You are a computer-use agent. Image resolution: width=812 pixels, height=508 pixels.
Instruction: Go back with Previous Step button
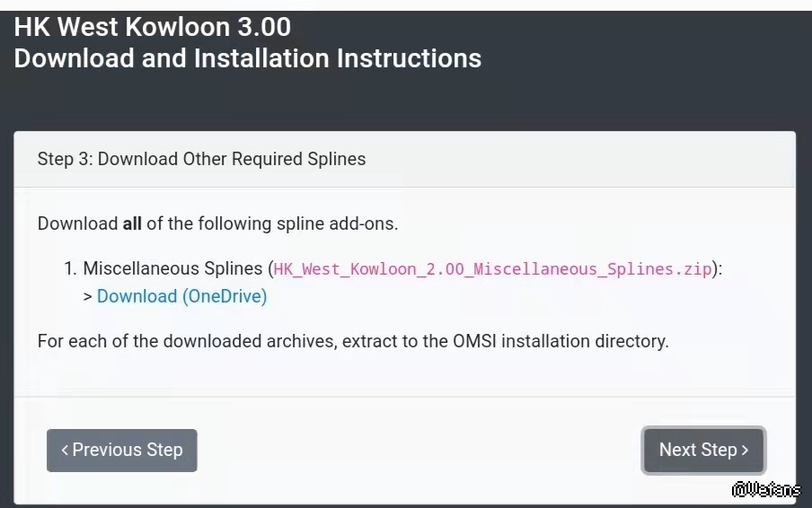click(122, 450)
